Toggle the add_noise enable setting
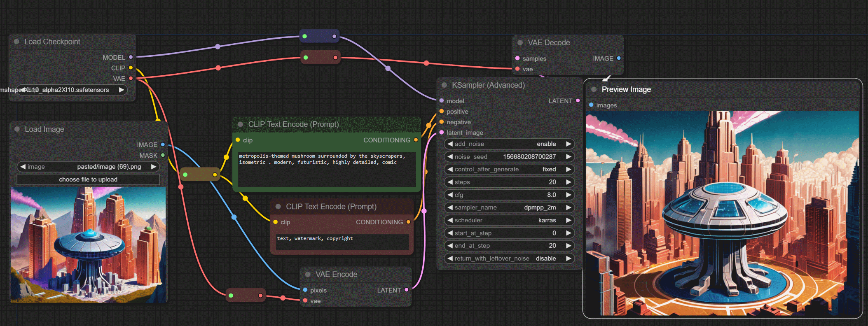This screenshot has height=326, width=868. click(x=509, y=144)
